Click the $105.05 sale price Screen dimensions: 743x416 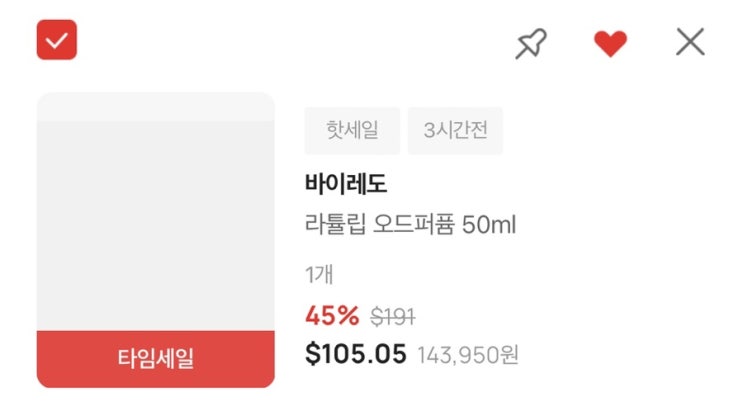tap(356, 354)
